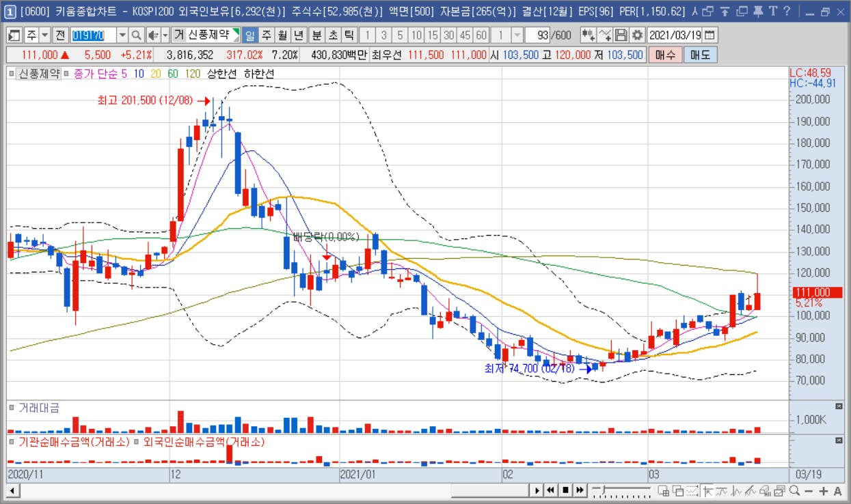Viewport: 851px width, 504px height.
Task: Click the chart zoom slider at bottom
Action: tap(621, 490)
